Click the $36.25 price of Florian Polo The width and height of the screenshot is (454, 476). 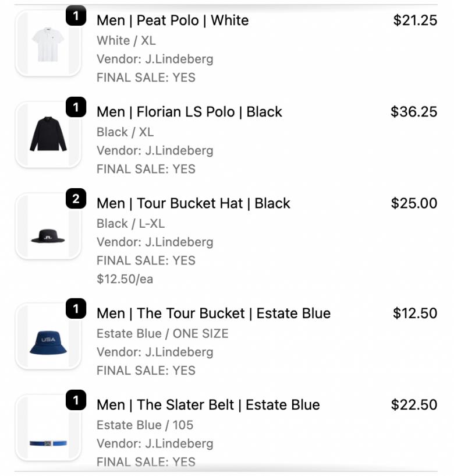coord(414,112)
